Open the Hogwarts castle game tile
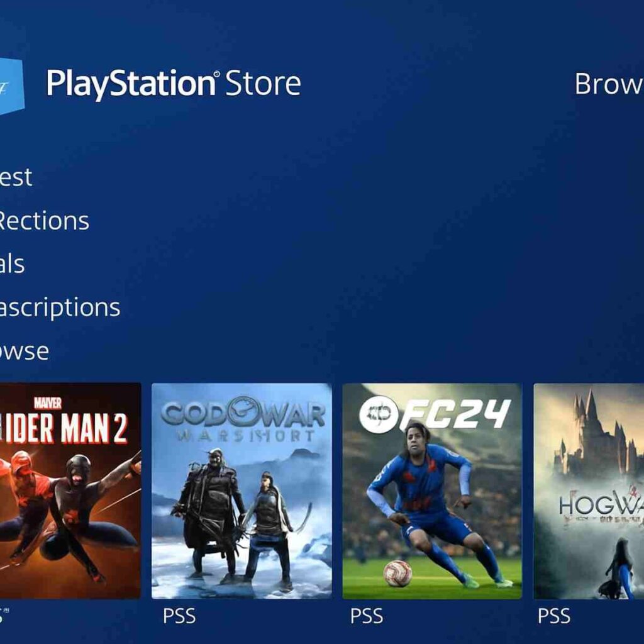 589,491
